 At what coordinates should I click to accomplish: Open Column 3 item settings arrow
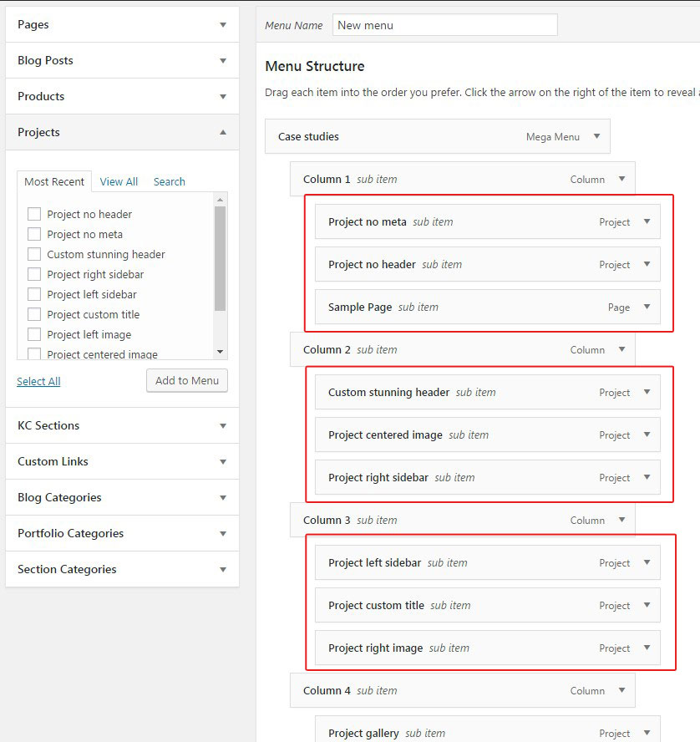pos(621,520)
